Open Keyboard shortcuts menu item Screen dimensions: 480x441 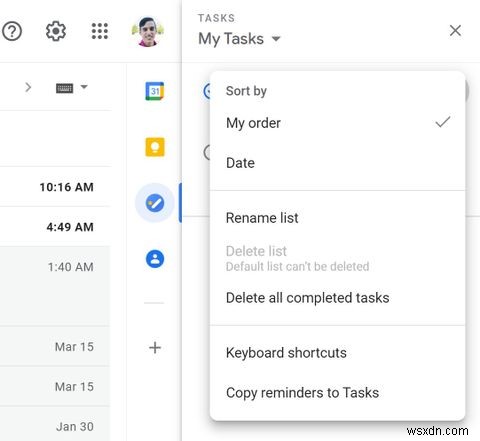point(337,353)
